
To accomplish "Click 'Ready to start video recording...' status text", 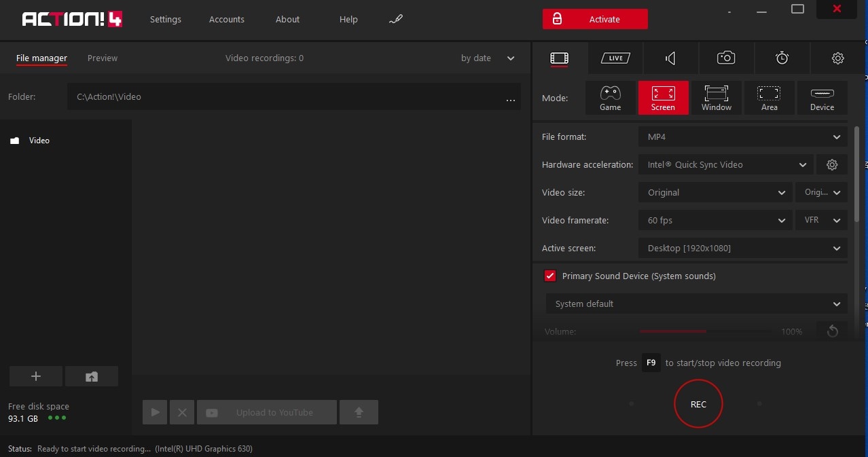I will pyautogui.click(x=94, y=449).
